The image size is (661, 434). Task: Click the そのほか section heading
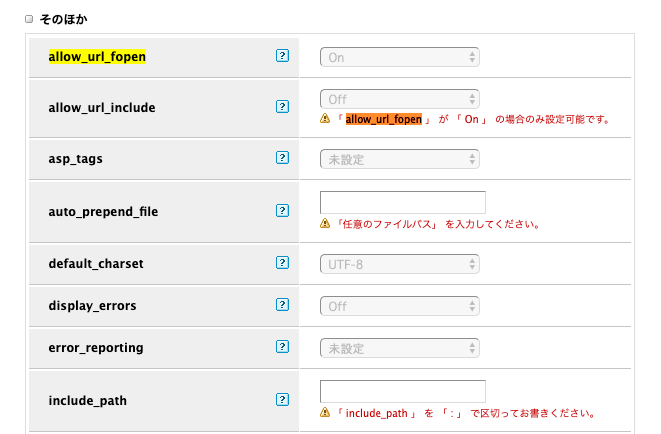(x=64, y=19)
